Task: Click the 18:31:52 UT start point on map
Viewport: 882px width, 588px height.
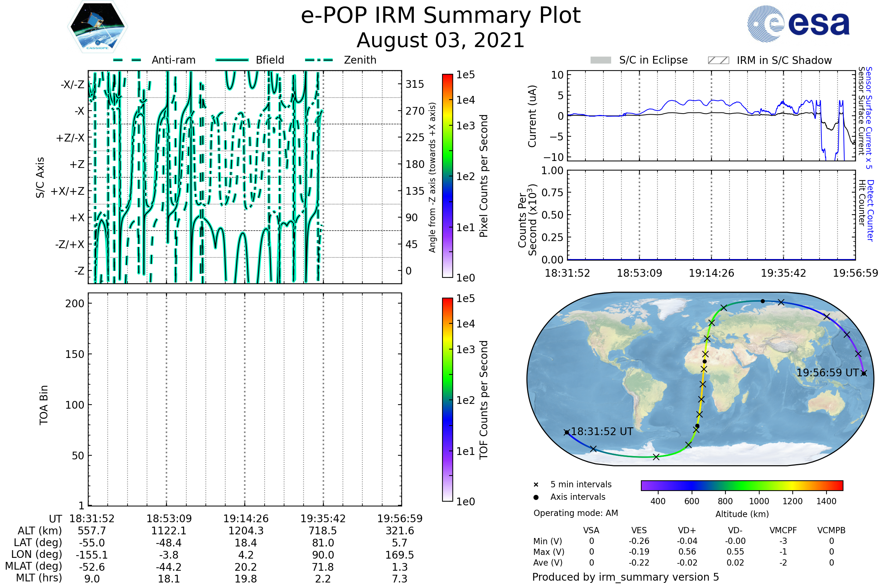Action: click(x=567, y=433)
